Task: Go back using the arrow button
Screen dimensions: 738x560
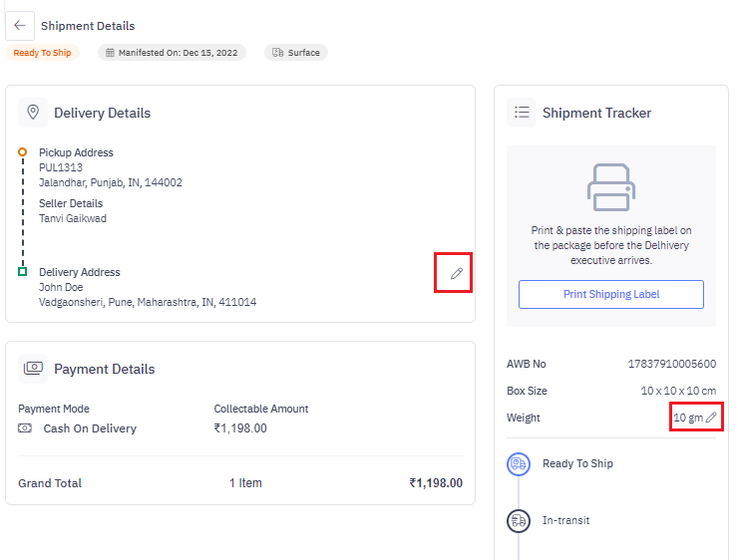Action: pyautogui.click(x=20, y=25)
